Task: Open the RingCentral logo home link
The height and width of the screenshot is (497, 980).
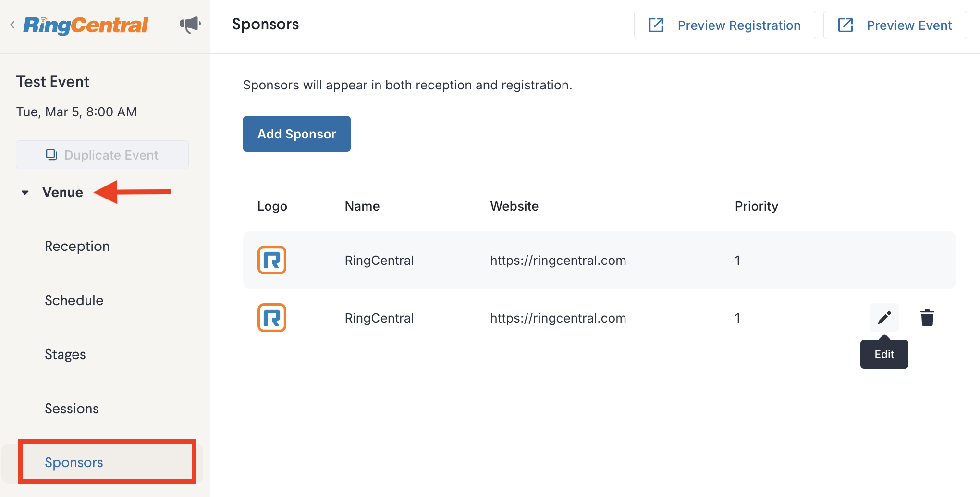Action: tap(86, 25)
